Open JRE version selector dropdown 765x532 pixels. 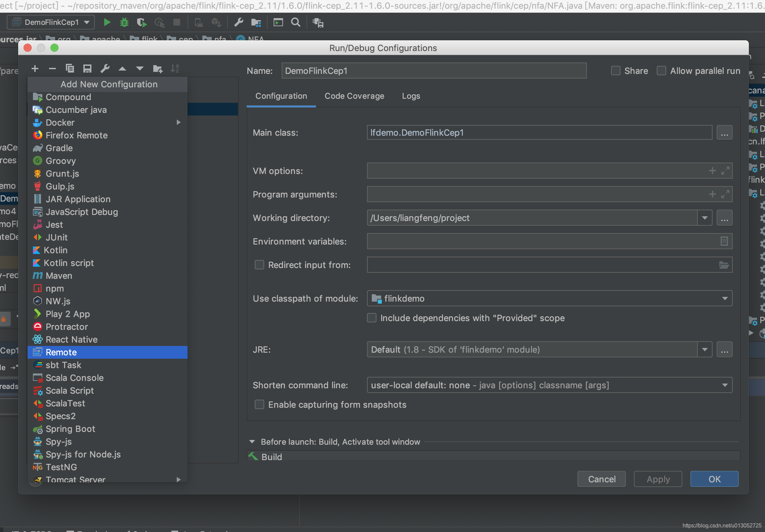point(705,349)
